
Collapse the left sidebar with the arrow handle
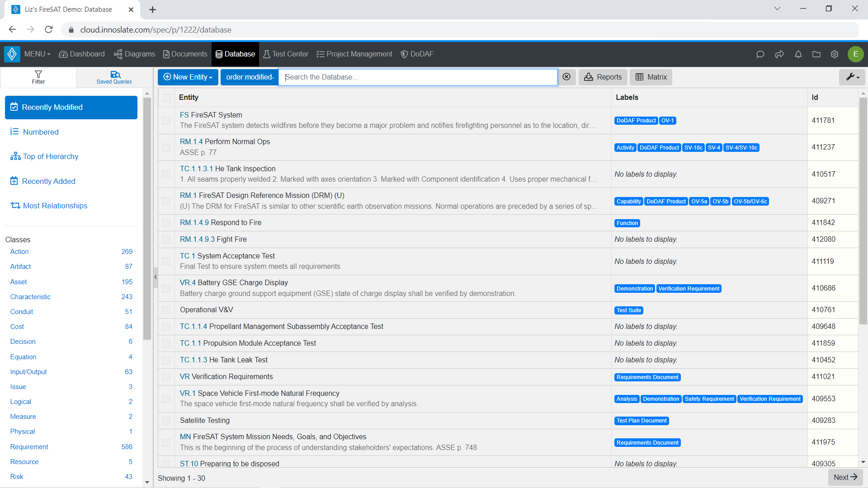pyautogui.click(x=155, y=277)
